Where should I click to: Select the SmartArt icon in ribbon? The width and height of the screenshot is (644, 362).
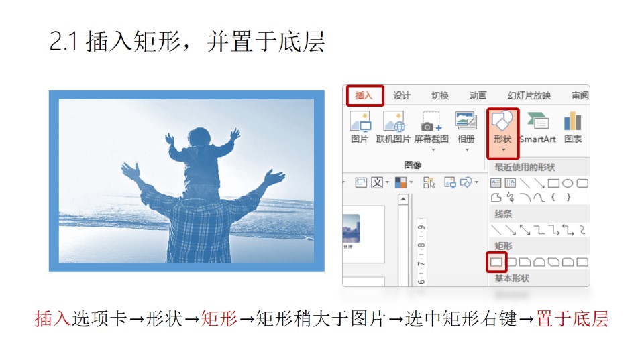[537, 127]
